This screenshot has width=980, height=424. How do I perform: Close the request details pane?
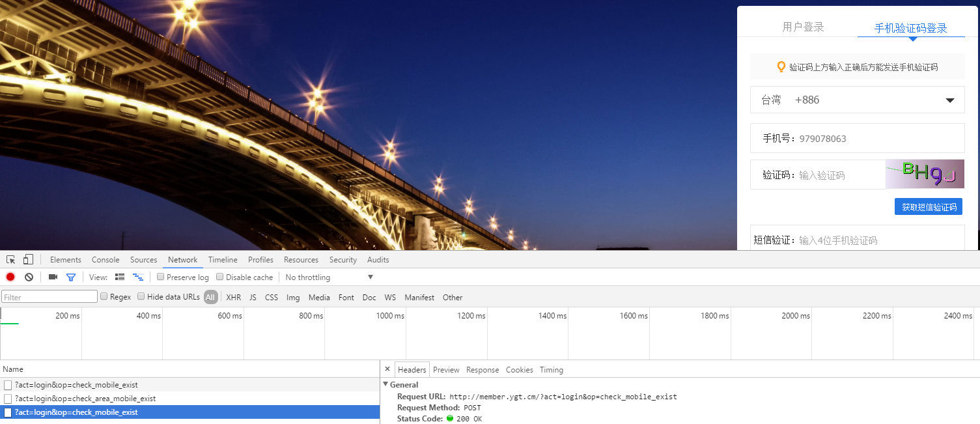387,369
